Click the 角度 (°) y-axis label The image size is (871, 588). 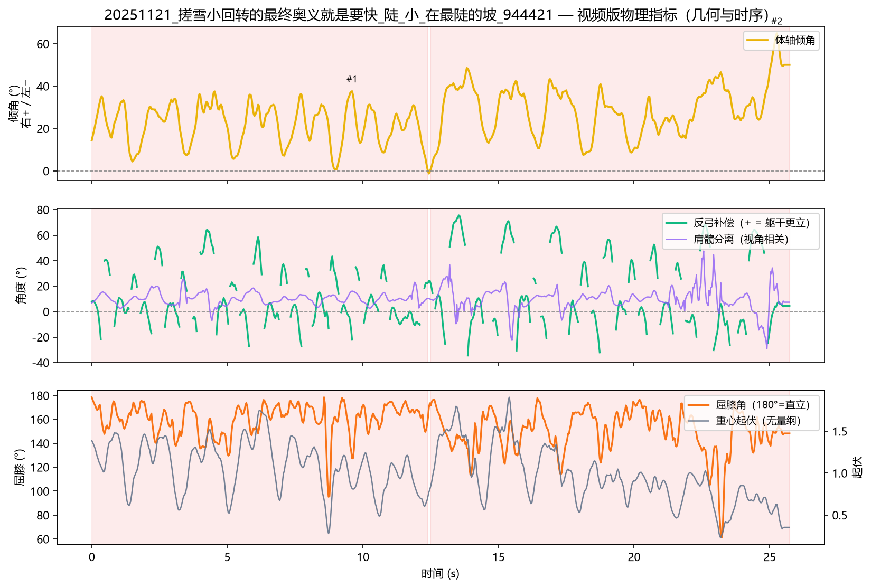21,286
